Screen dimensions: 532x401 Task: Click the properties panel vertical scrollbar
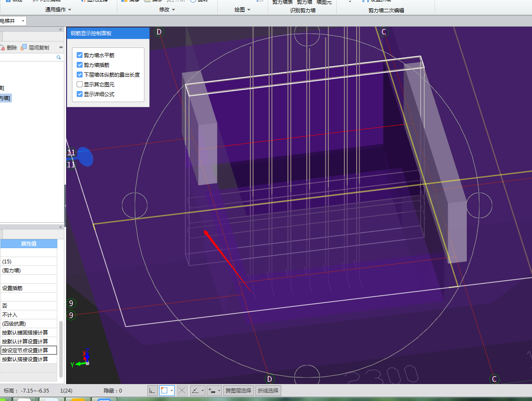point(61,349)
